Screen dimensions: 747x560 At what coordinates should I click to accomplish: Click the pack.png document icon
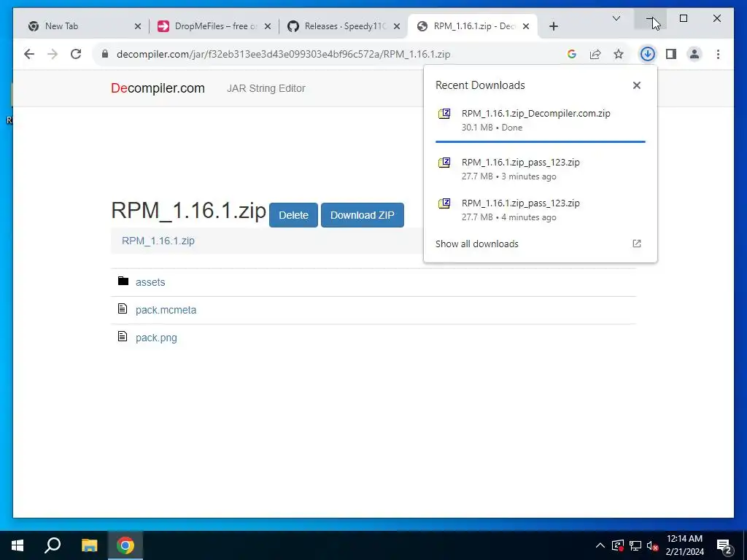(x=123, y=336)
